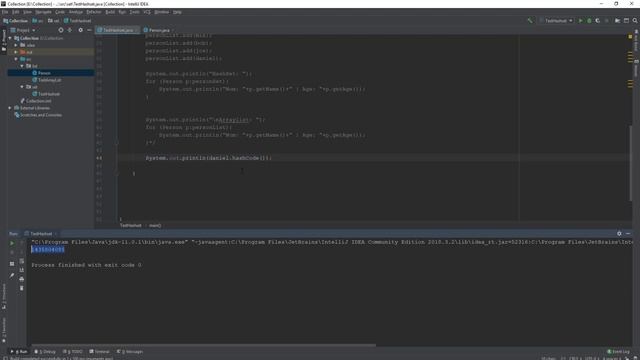Click the selected hash code output number in console

coord(48,249)
